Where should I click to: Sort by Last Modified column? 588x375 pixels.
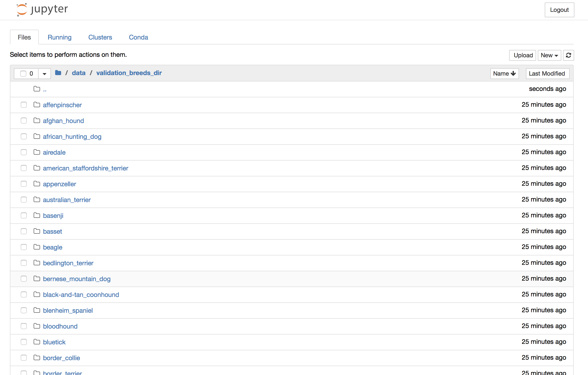coord(547,73)
